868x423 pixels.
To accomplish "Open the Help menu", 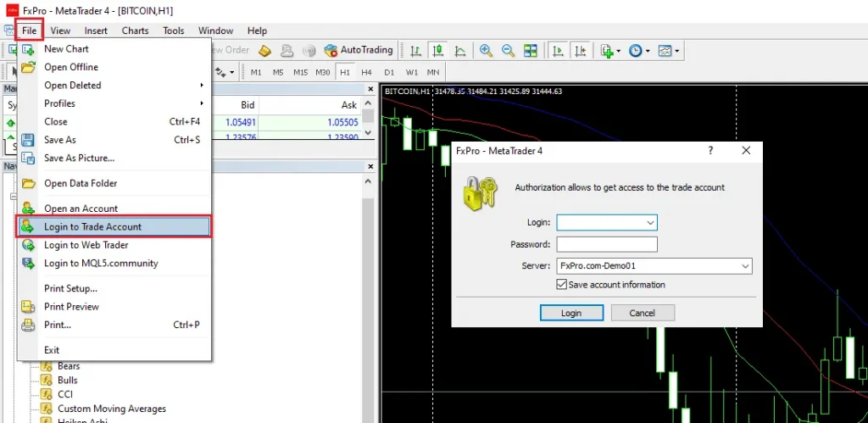I will tap(257, 31).
